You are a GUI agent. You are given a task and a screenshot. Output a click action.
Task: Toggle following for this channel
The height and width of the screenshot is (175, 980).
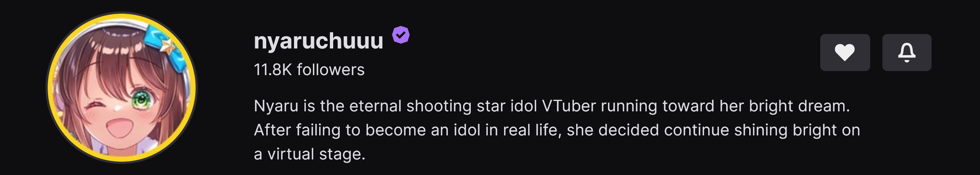tap(845, 53)
